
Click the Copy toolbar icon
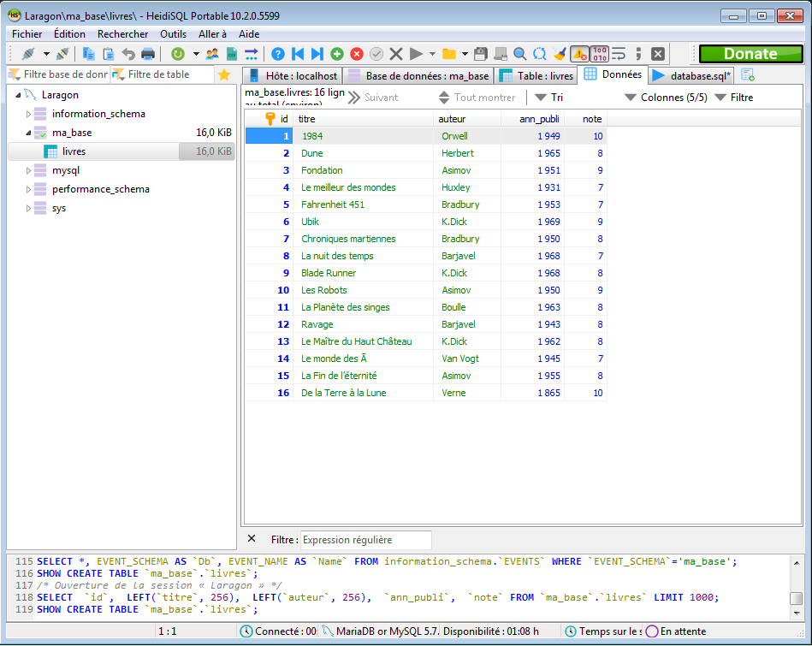88,54
